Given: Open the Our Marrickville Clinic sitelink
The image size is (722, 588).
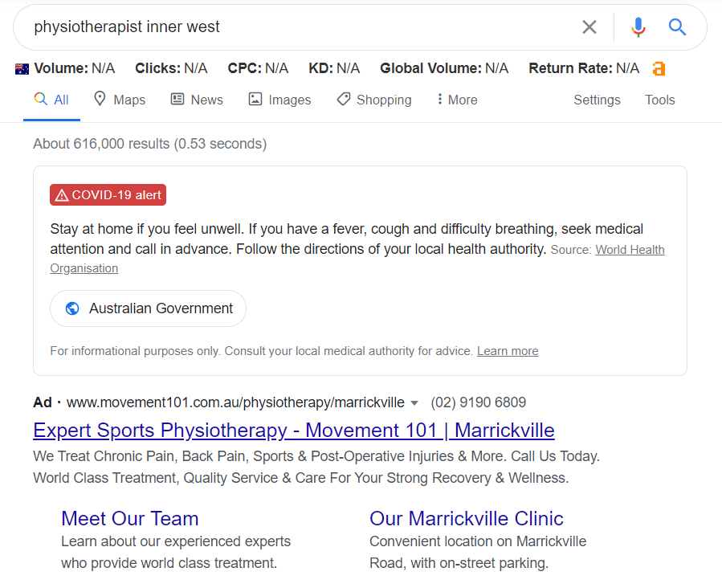Looking at the screenshot, I should tap(466, 518).
